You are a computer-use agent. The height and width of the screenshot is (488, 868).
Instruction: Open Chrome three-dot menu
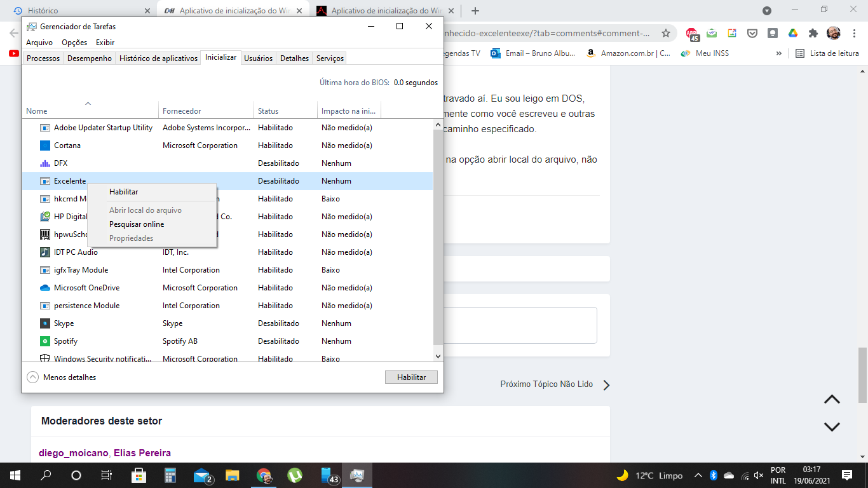[x=853, y=33]
